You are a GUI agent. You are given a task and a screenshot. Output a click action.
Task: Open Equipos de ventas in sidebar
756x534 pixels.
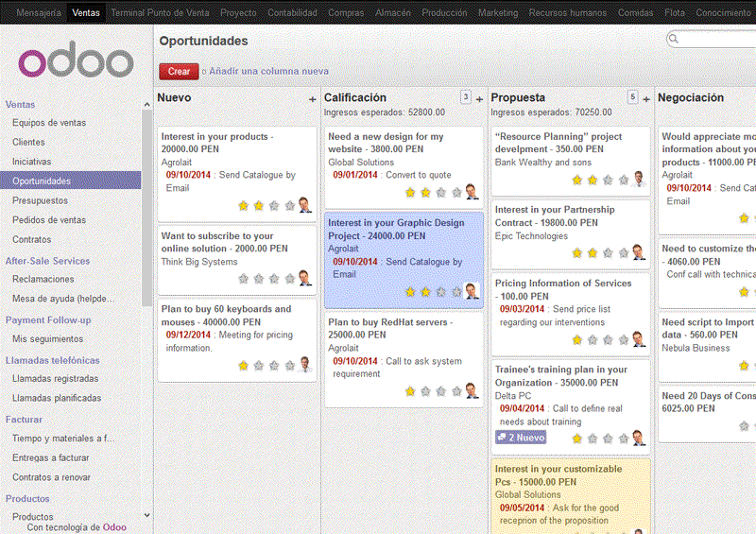tap(49, 123)
